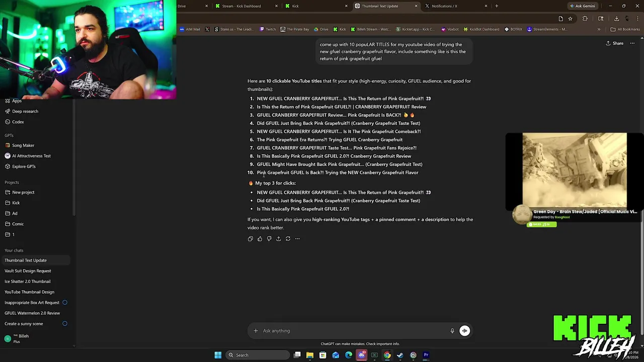This screenshot has width=644, height=362.
Task: Start voice mode with the round waveform button
Action: coord(465,331)
